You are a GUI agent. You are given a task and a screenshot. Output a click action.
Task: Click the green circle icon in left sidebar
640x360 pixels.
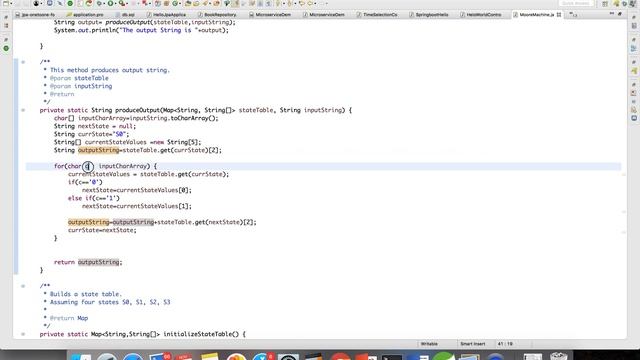[6, 48]
